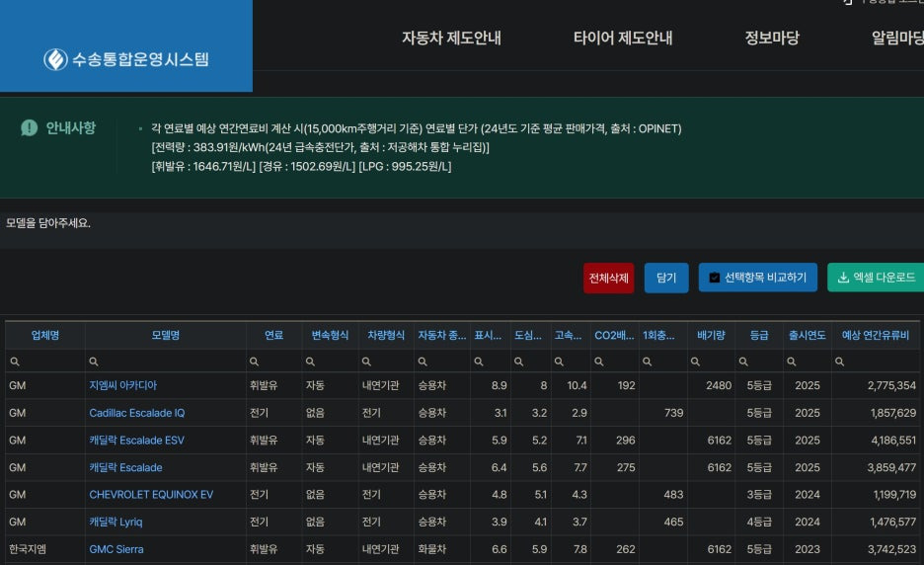Click the 2480 displacement cell

(x=712, y=385)
